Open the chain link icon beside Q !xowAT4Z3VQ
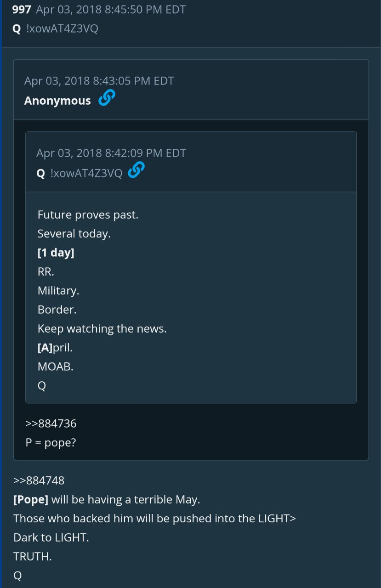The image size is (381, 588). point(136,170)
